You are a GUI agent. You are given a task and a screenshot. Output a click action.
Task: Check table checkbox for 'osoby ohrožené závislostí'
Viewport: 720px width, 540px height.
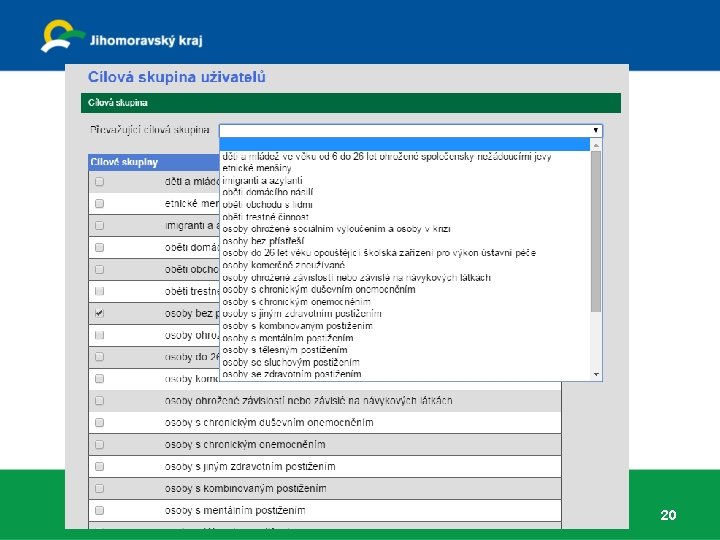tap(99, 401)
